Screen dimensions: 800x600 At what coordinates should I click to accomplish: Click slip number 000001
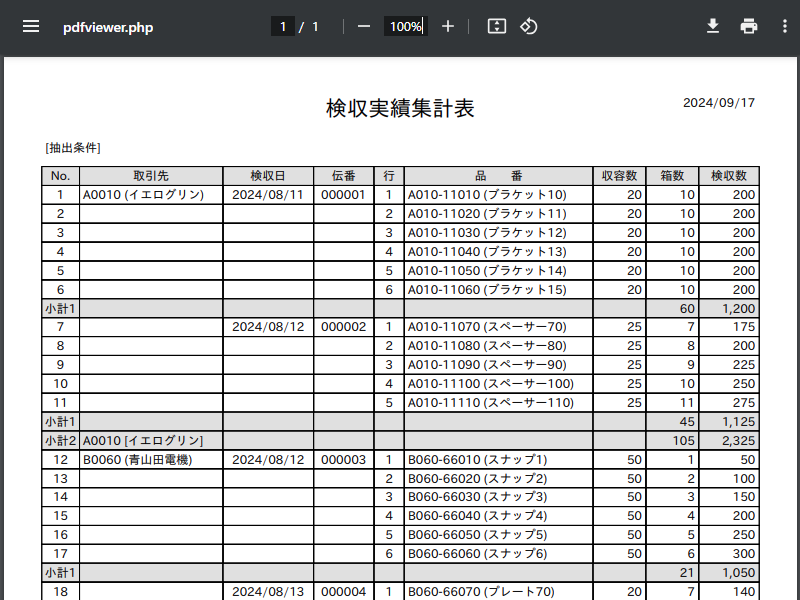pos(343,195)
